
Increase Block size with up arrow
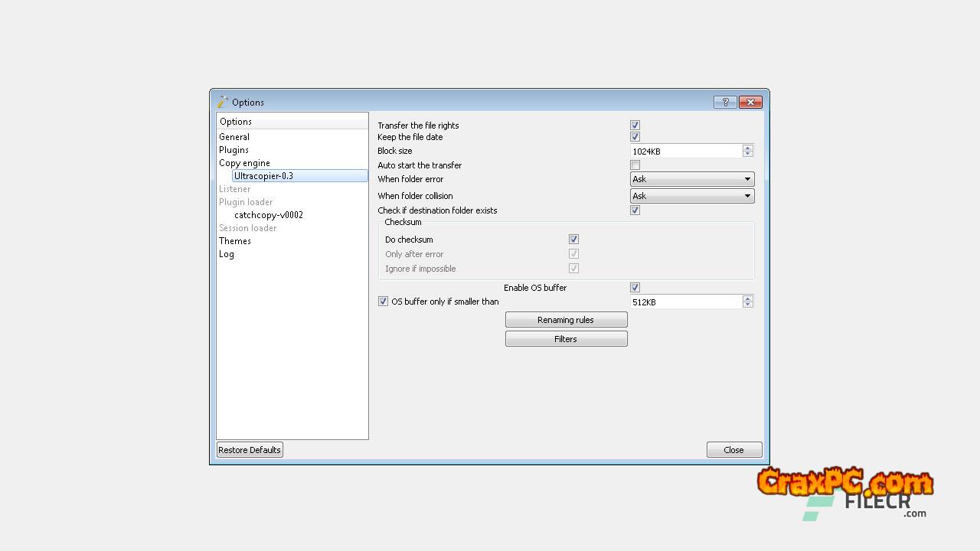748,148
